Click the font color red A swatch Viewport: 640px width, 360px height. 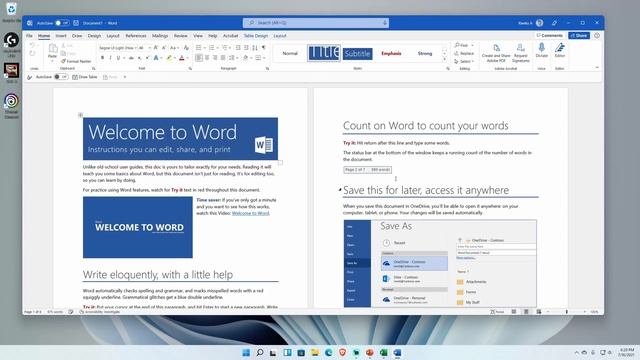tap(182, 58)
